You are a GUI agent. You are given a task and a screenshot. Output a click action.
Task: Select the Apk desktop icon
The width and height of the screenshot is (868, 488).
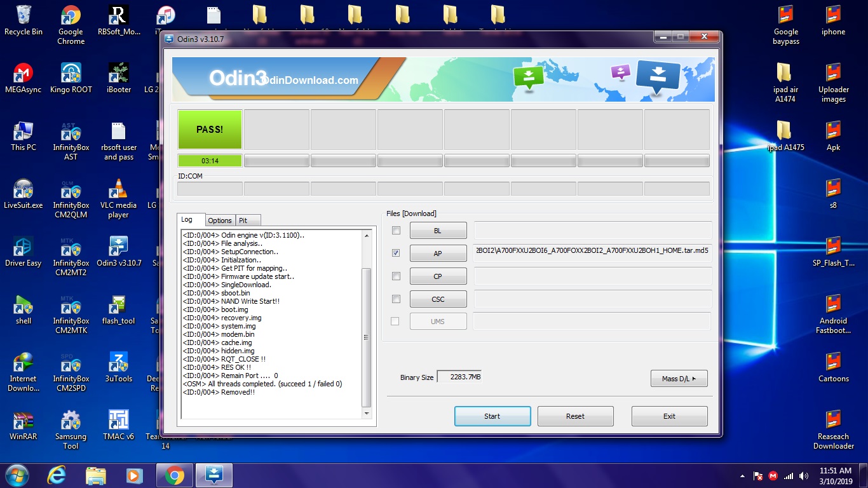[x=834, y=136]
